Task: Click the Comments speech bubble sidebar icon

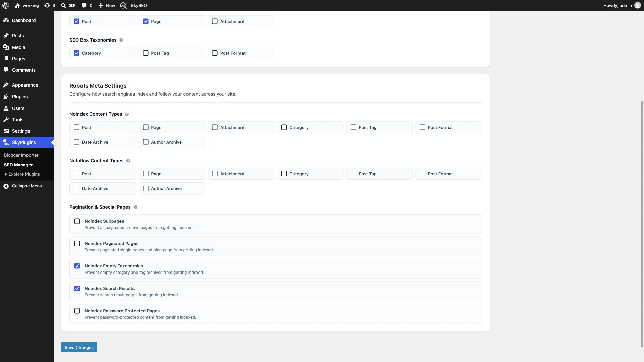Action: [6, 70]
